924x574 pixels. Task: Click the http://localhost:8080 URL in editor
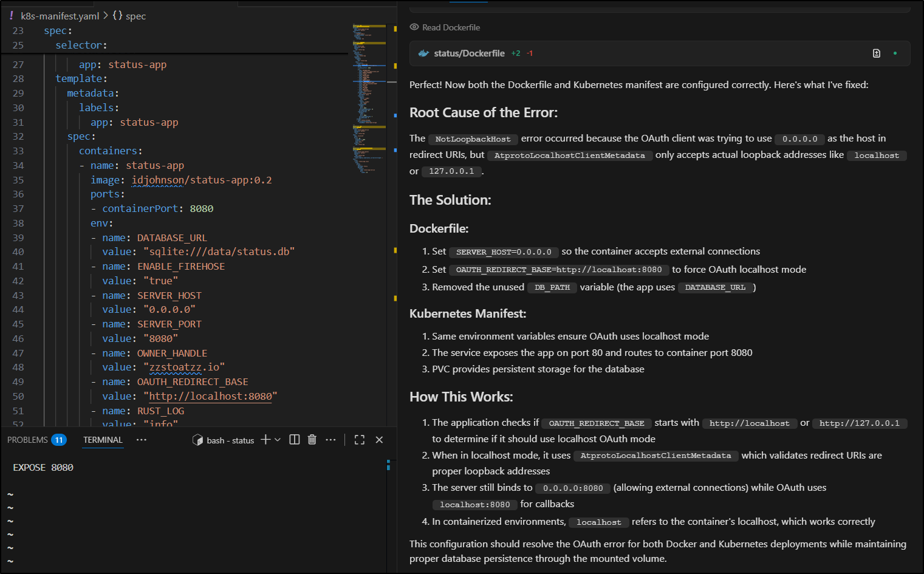coord(211,396)
